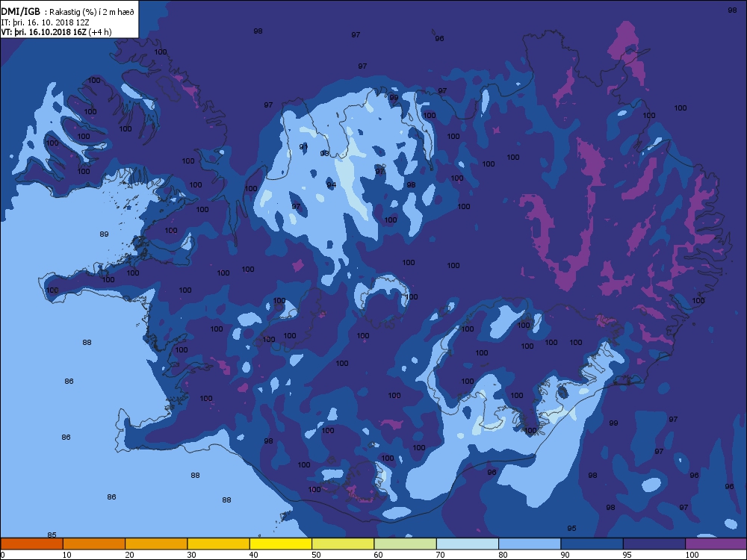747x560 pixels.
Task: Click the legend scale label '90'
Action: [565, 555]
